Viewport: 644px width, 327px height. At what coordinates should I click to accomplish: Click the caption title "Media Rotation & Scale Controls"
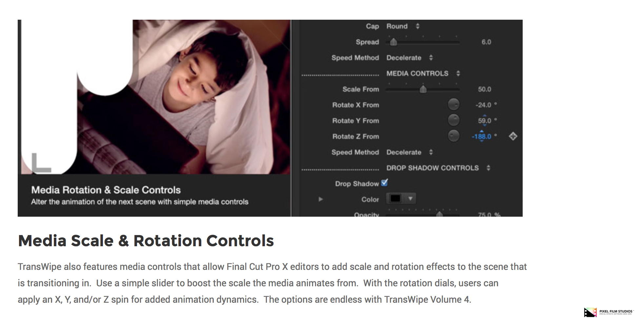click(x=106, y=190)
